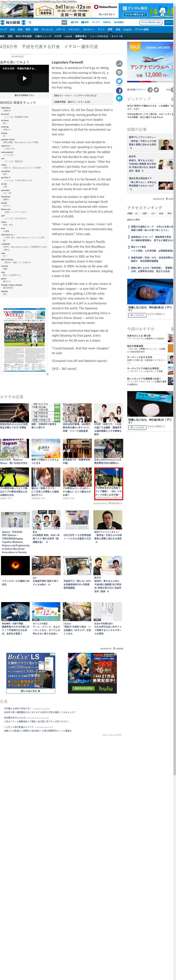Open HYDE「光栄です」recommended article thumbnail
The height and width of the screenshot is (980, 176).
109,413
